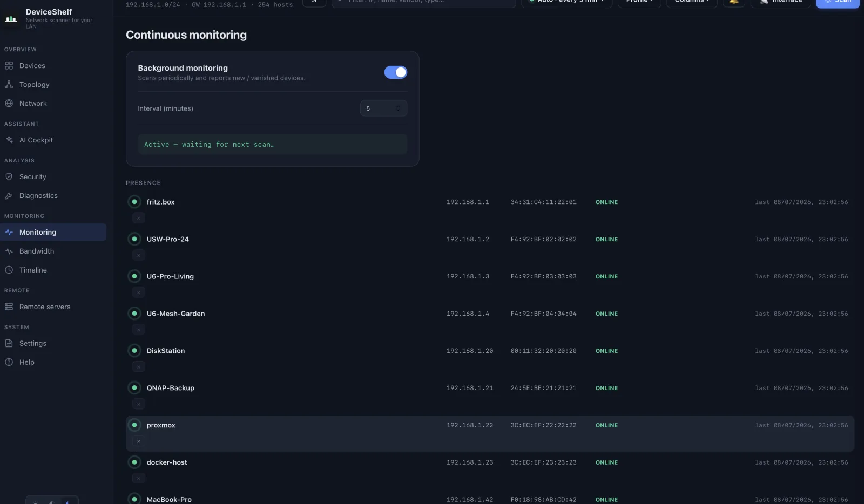Click IP address 192.168.1.1
Viewport: 864px width, 504px height.
468,202
